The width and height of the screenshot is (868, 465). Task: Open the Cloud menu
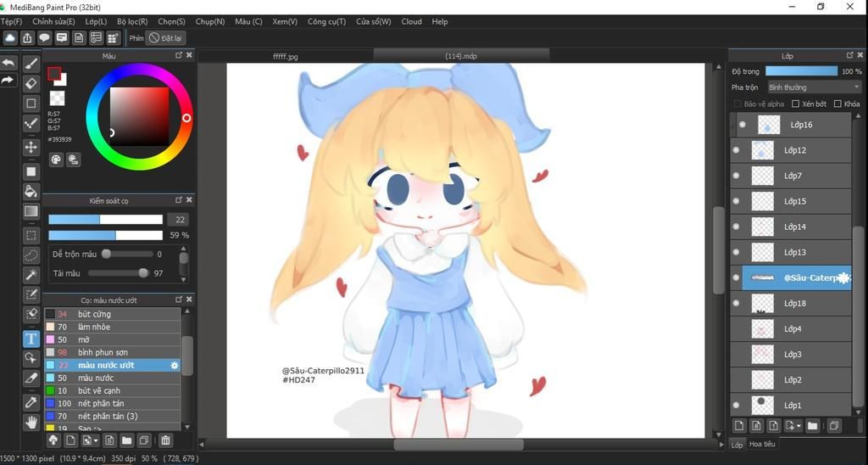(x=411, y=21)
